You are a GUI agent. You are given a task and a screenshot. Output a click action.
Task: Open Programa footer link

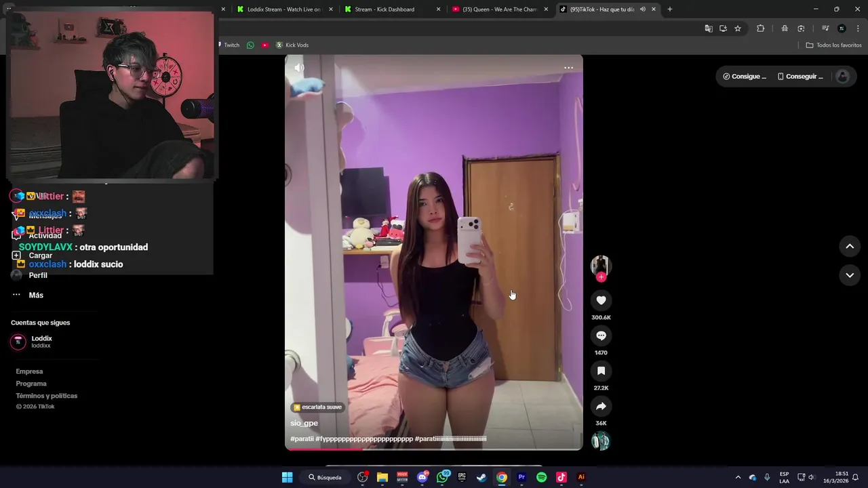[31, 384]
